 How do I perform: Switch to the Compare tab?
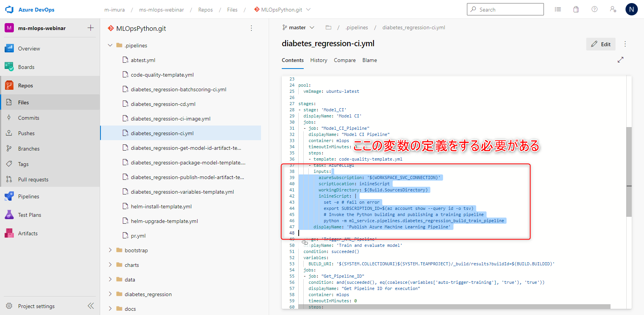click(x=345, y=60)
